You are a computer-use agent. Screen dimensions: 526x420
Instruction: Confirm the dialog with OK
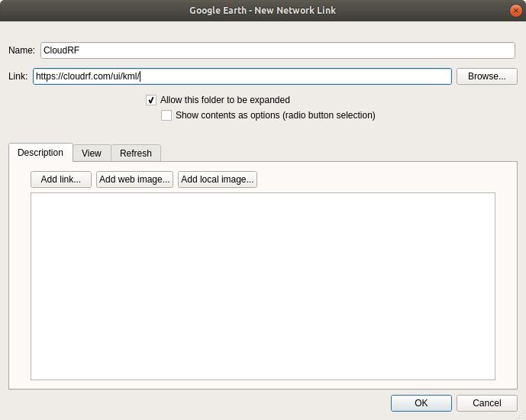coord(421,403)
